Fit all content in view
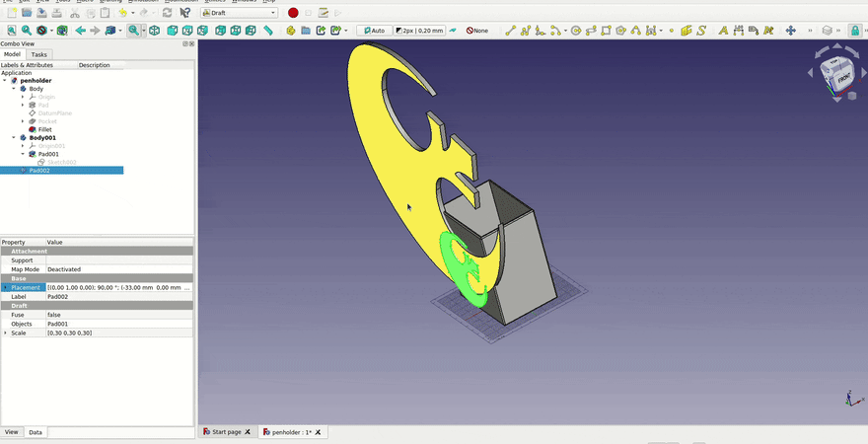The image size is (868, 444). (x=12, y=31)
